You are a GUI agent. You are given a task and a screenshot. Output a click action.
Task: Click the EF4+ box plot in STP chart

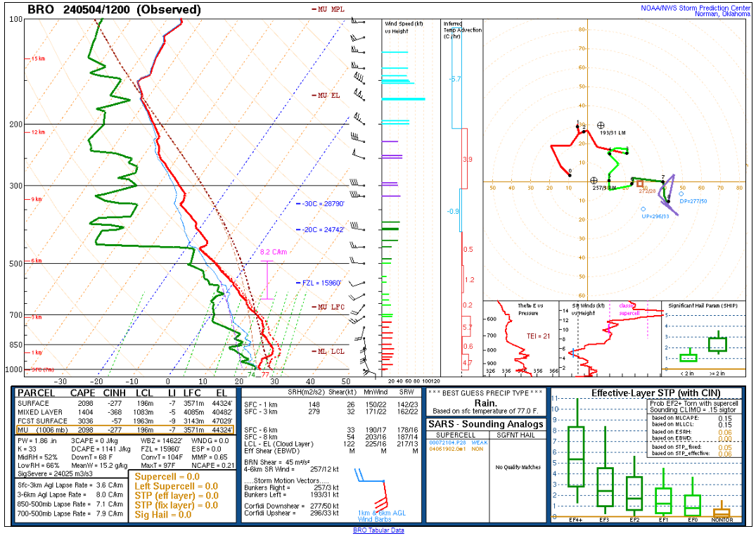(x=576, y=456)
